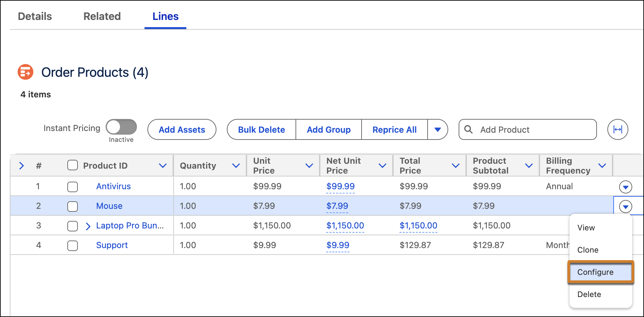Click the Add Group button

pyautogui.click(x=329, y=129)
